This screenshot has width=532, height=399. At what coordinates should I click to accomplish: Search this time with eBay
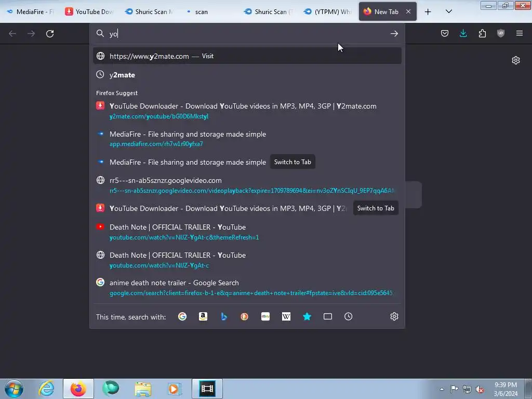[265, 316]
